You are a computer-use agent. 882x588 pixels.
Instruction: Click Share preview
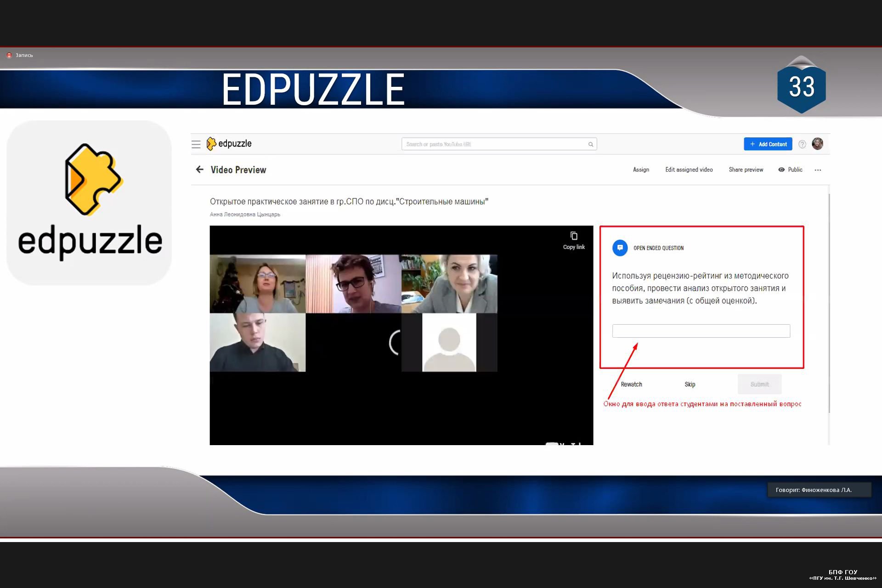click(x=746, y=170)
